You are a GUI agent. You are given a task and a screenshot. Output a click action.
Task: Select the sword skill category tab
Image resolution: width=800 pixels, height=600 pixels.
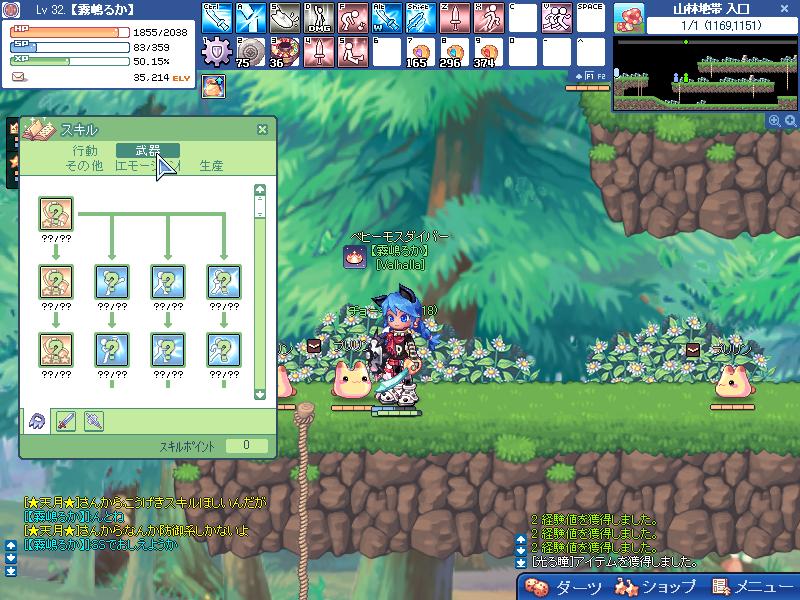coord(66,421)
